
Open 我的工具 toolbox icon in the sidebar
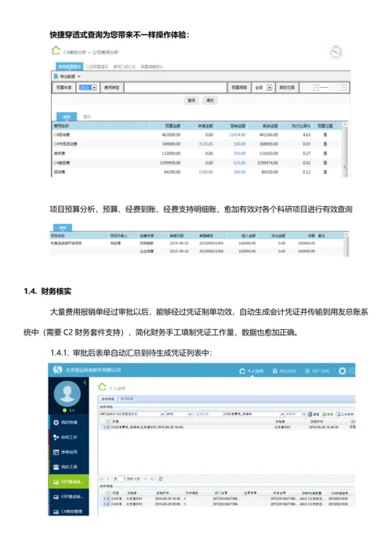pos(56,467)
